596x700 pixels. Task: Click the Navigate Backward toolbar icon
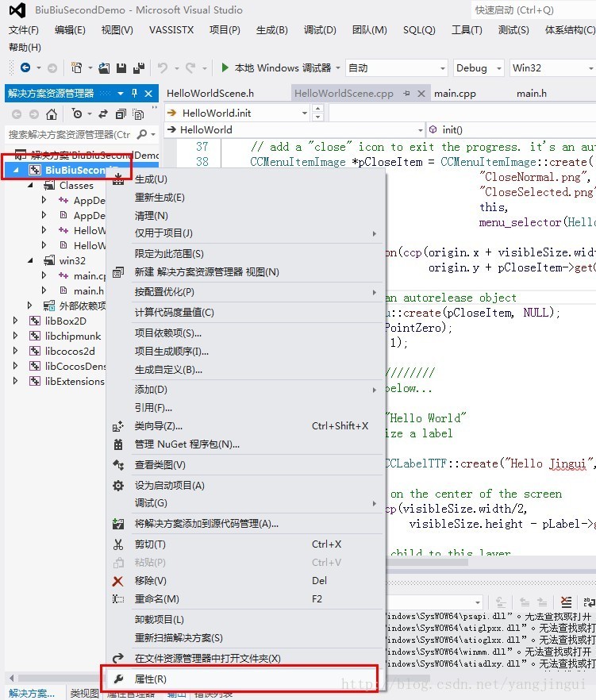[x=25, y=68]
